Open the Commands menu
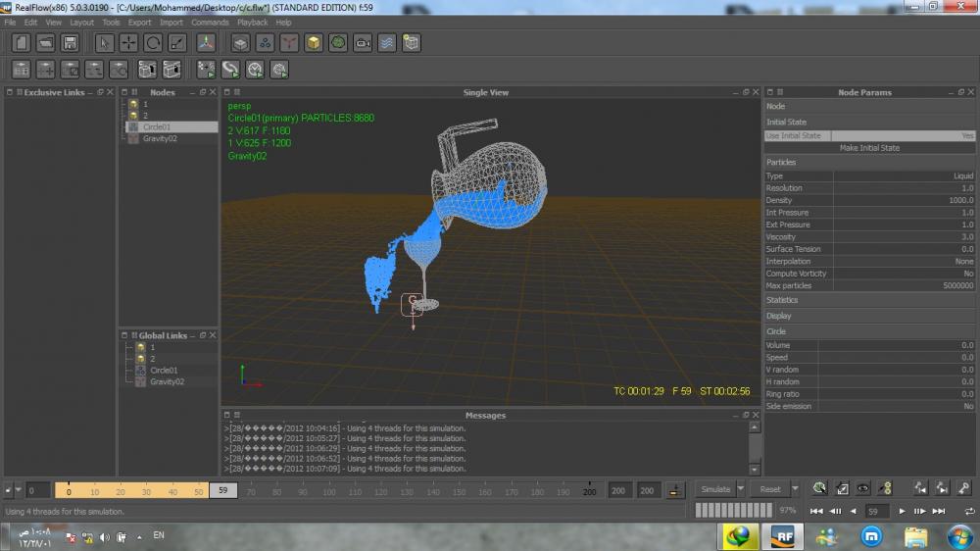Screen dimensions: 980x551 coord(210,23)
